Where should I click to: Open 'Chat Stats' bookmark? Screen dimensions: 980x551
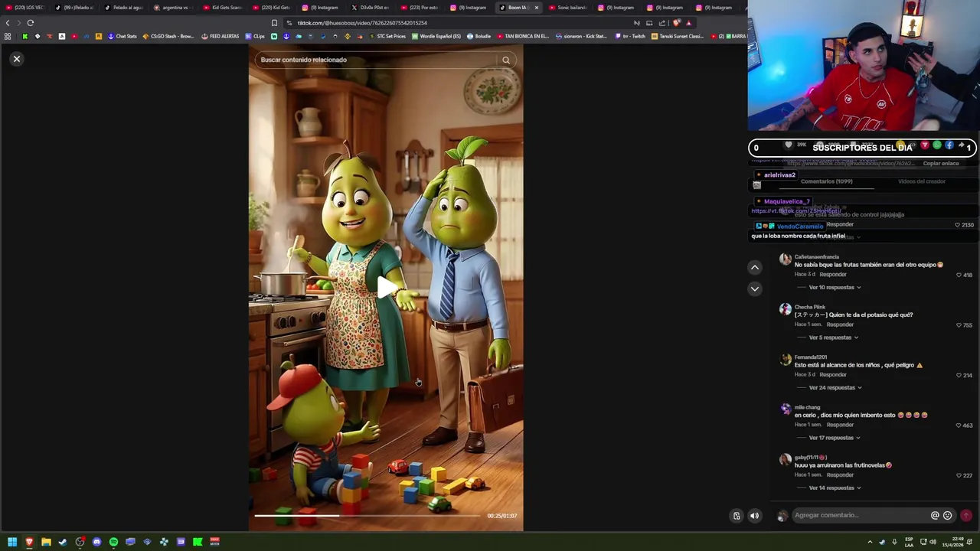(x=122, y=36)
